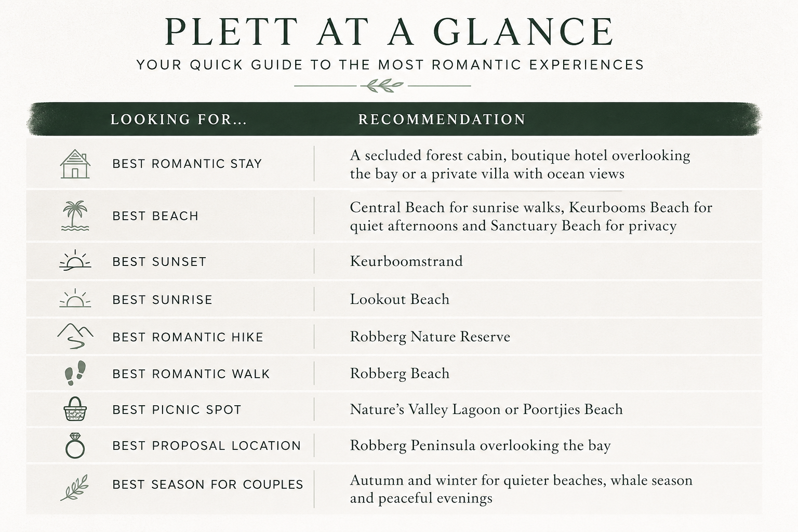Screen dimensions: 798x532
Task: Click the diamond ring proposal icon
Action: pyautogui.click(x=75, y=445)
